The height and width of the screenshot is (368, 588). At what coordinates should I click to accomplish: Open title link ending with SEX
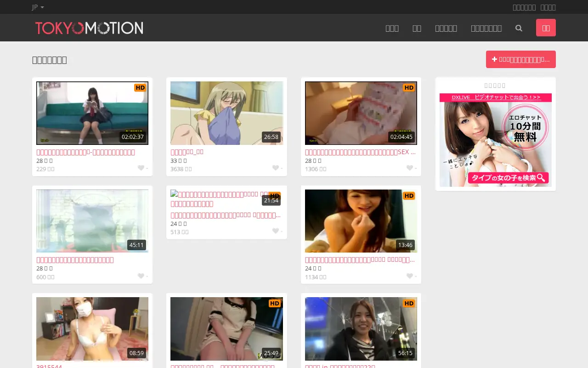360,152
